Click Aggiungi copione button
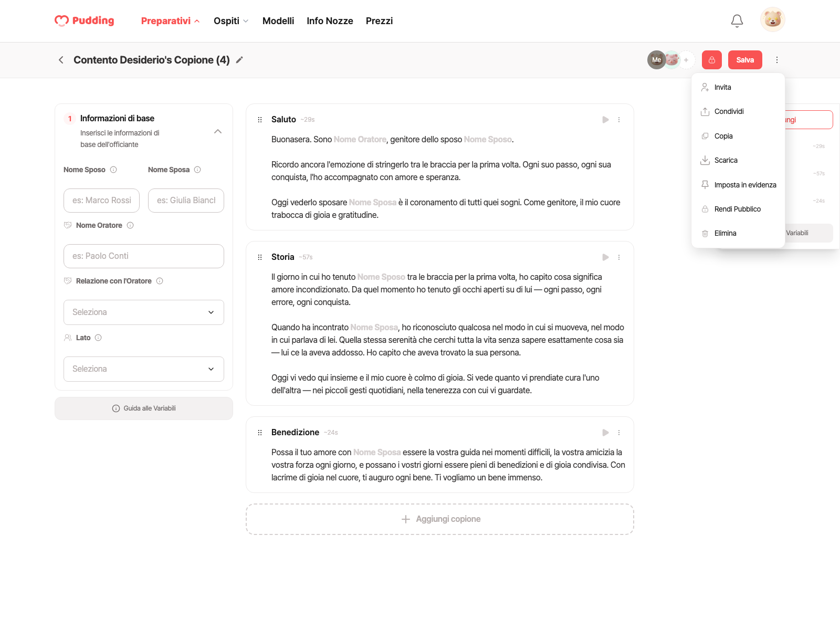The image size is (840, 630). tap(440, 519)
